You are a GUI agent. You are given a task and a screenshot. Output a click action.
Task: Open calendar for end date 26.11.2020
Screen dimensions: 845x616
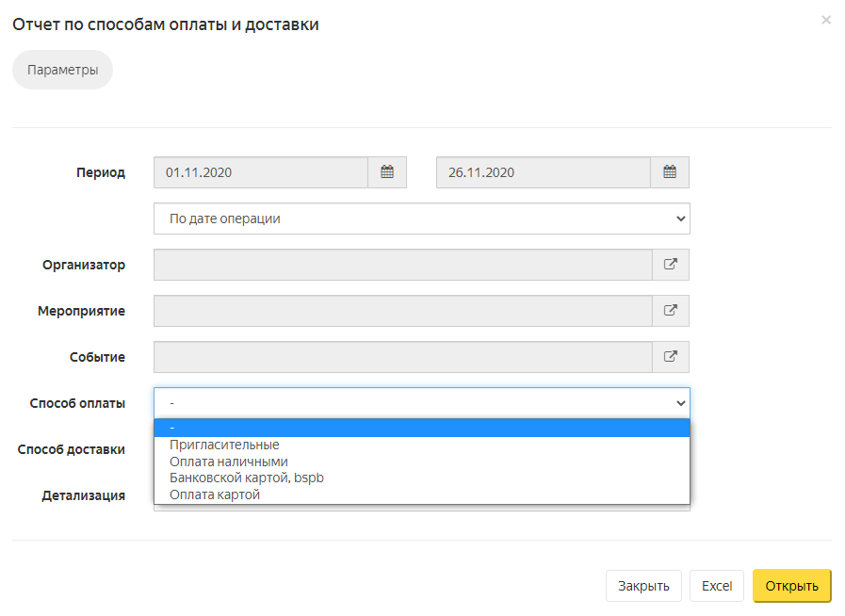[670, 172]
